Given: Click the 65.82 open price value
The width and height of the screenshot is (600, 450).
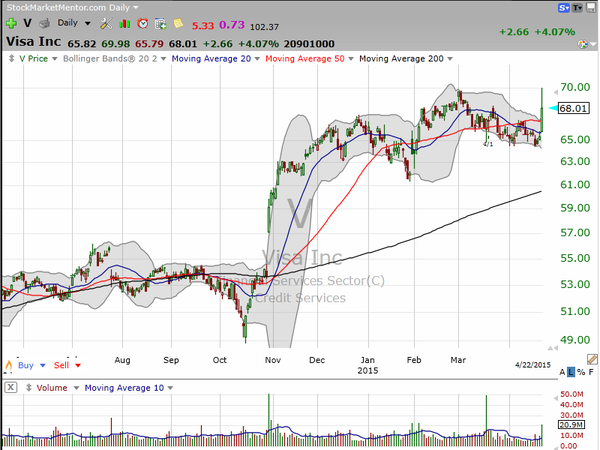Looking at the screenshot, I should 82,44.
